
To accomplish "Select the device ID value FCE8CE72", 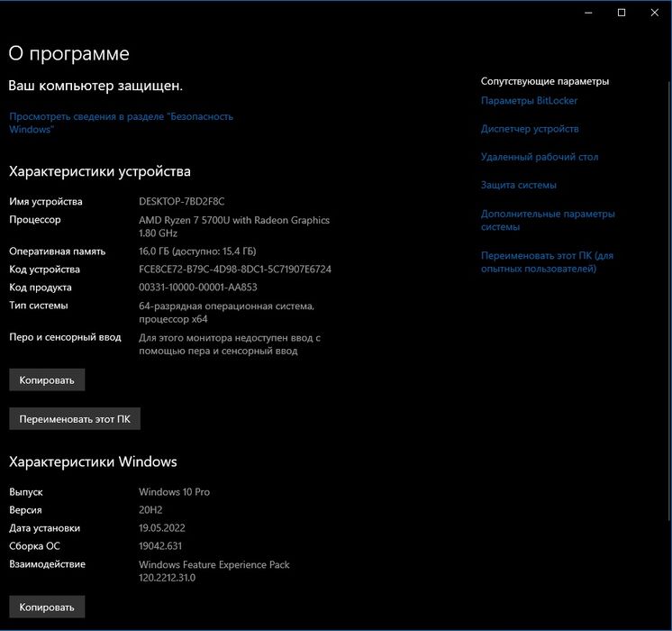I will point(235,270).
